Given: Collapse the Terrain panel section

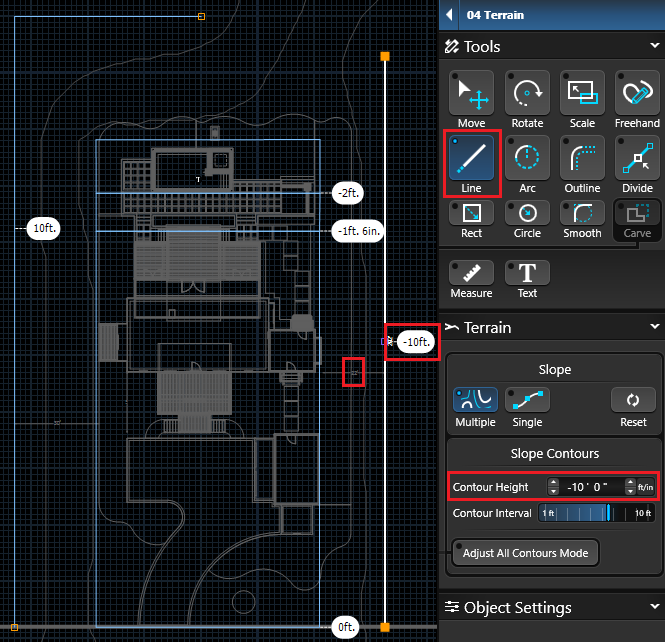Looking at the screenshot, I should (x=654, y=327).
